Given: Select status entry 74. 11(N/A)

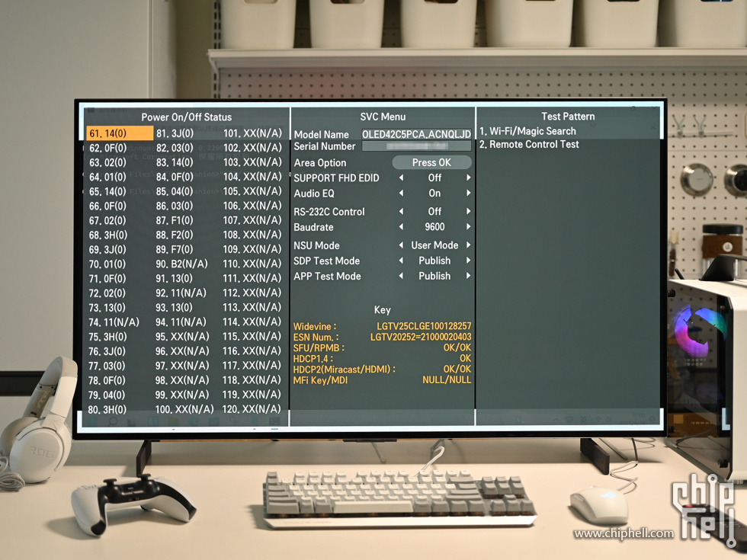Looking at the screenshot, I should 114,322.
